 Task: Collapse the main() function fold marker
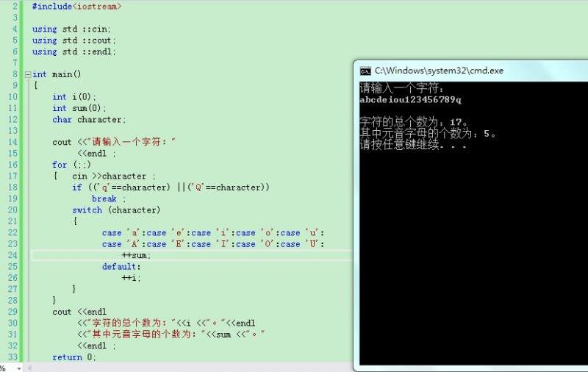pyautogui.click(x=28, y=75)
